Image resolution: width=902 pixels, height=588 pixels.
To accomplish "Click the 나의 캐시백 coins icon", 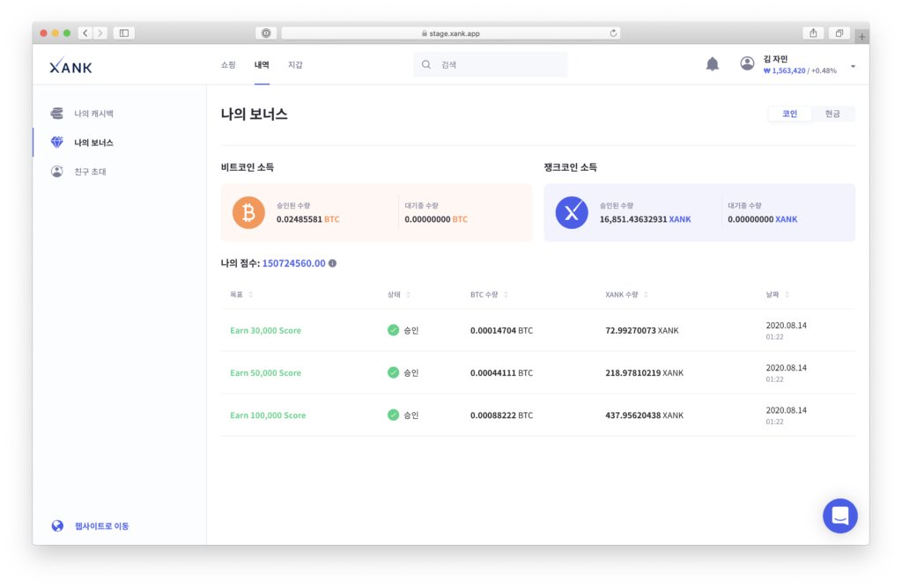I will click(x=57, y=114).
